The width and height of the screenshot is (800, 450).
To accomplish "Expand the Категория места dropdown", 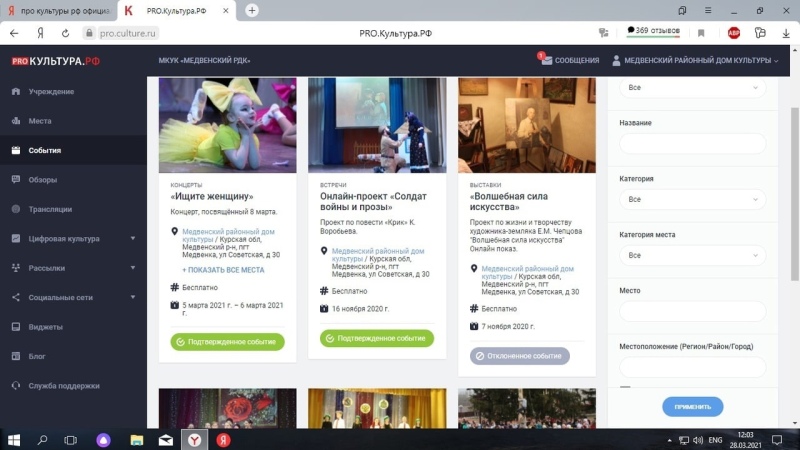I will point(692,255).
